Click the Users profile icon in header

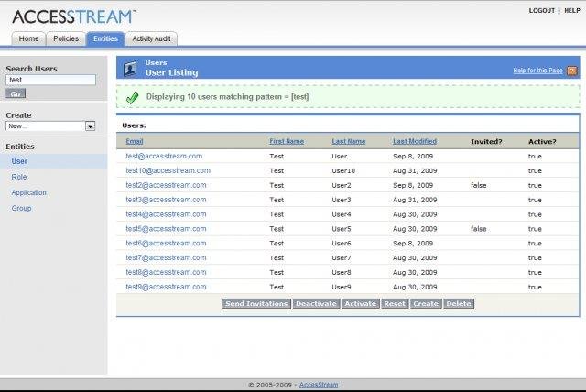pos(130,69)
